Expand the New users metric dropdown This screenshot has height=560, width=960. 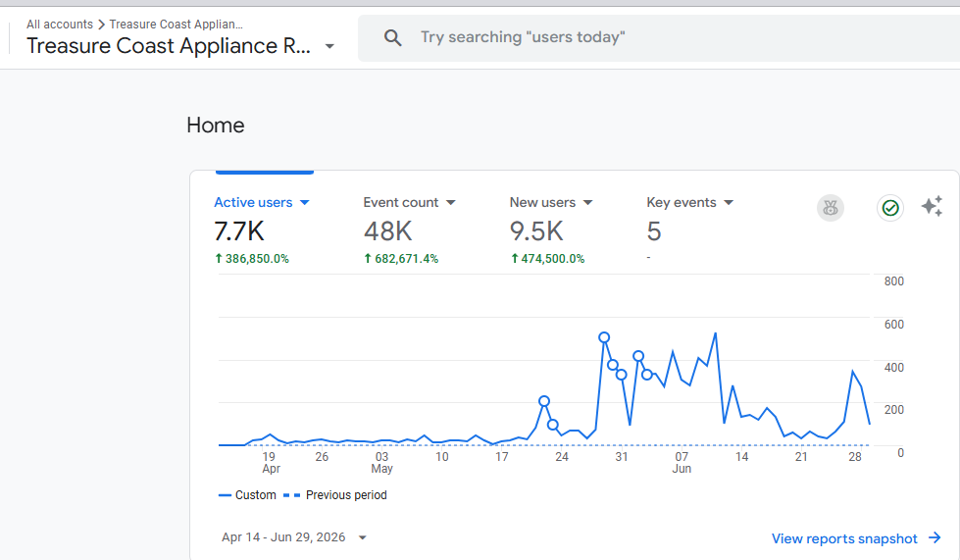pos(587,203)
